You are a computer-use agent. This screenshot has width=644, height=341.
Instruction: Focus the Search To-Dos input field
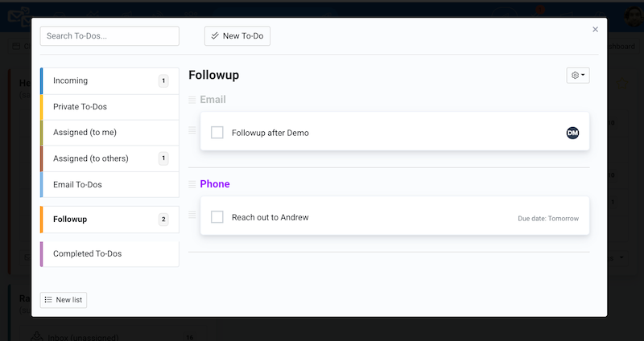pos(109,36)
